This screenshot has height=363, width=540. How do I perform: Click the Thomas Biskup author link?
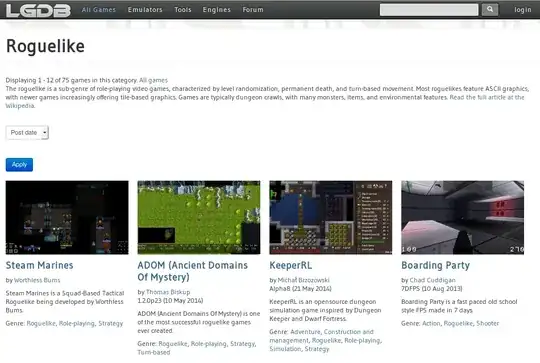click(168, 292)
